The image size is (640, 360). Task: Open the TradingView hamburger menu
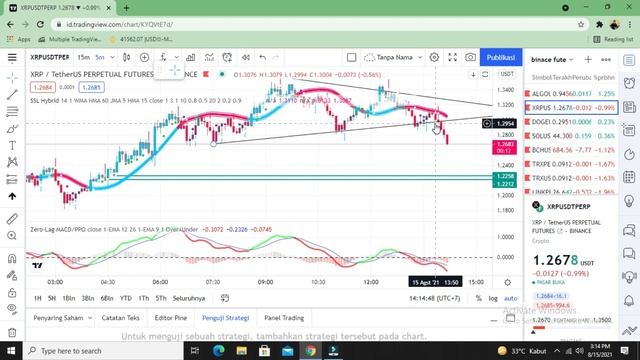pyautogui.click(x=12, y=58)
